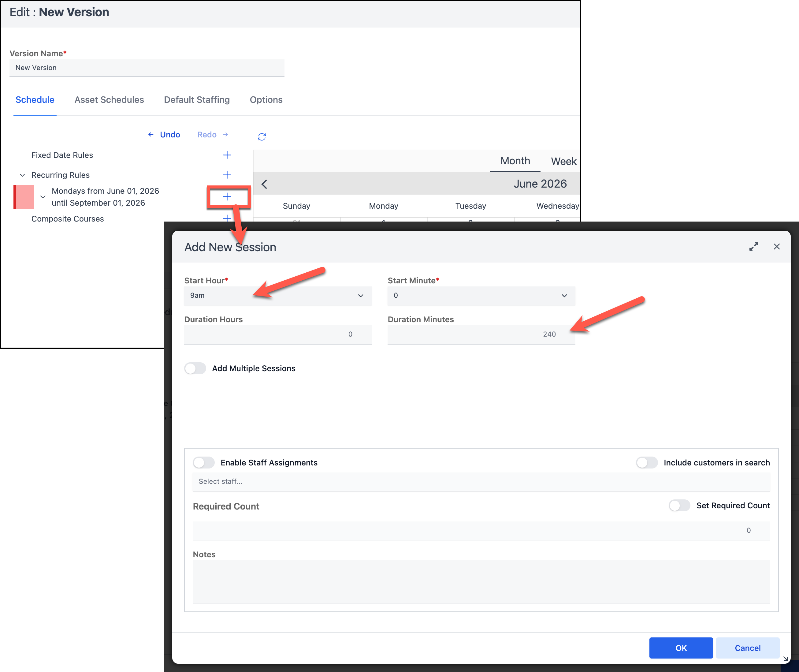Viewport: 799px width, 672px height.
Task: Collapse the Recurring Rules tree section
Action: (x=22, y=175)
